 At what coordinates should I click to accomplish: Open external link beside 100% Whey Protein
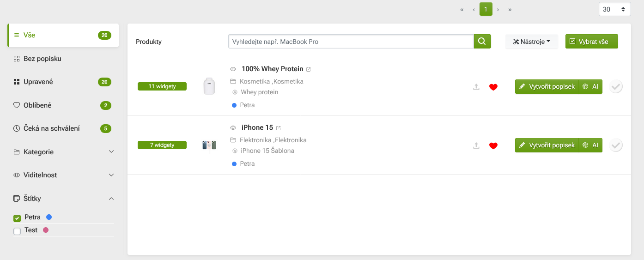pyautogui.click(x=309, y=69)
